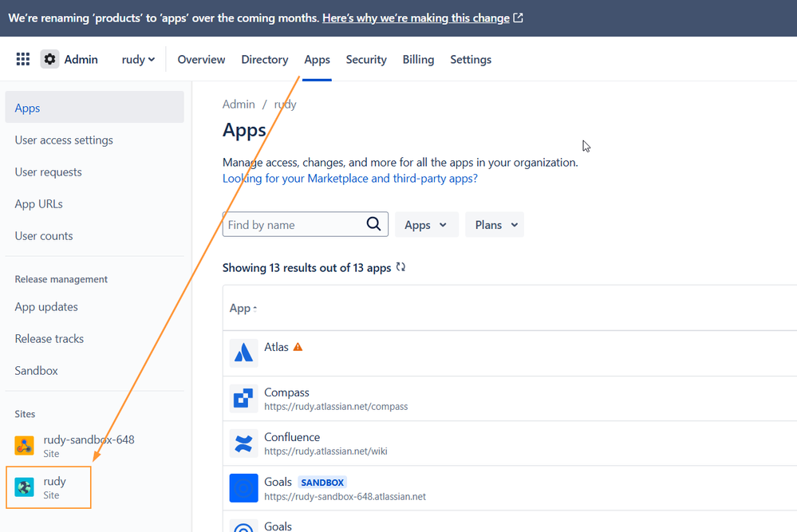The image size is (797, 532).
Task: Click the Confluence app icon
Action: (243, 443)
